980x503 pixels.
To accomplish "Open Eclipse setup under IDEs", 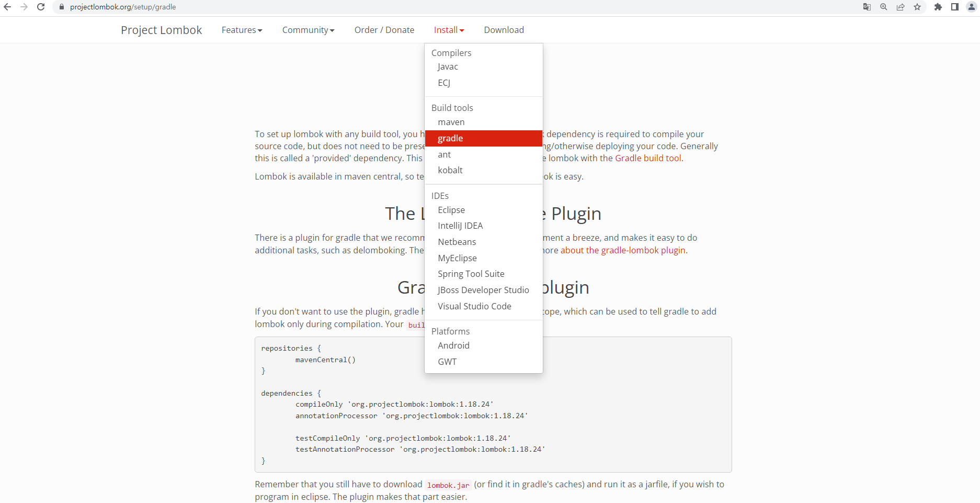I will tap(484, 210).
